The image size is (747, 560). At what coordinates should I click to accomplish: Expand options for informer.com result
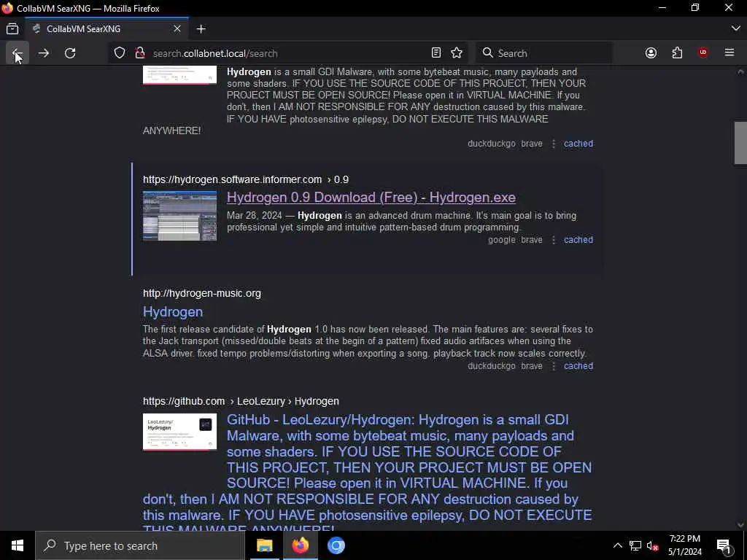pyautogui.click(x=553, y=239)
